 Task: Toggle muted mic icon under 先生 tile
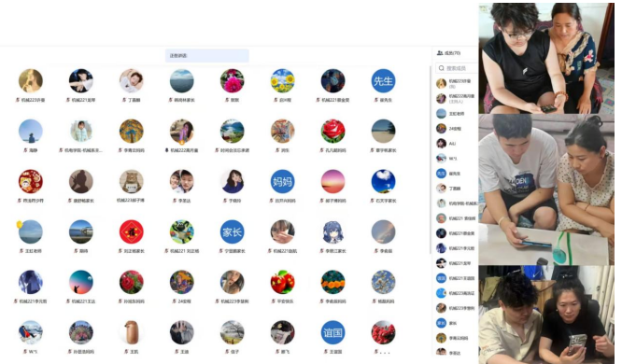point(376,100)
